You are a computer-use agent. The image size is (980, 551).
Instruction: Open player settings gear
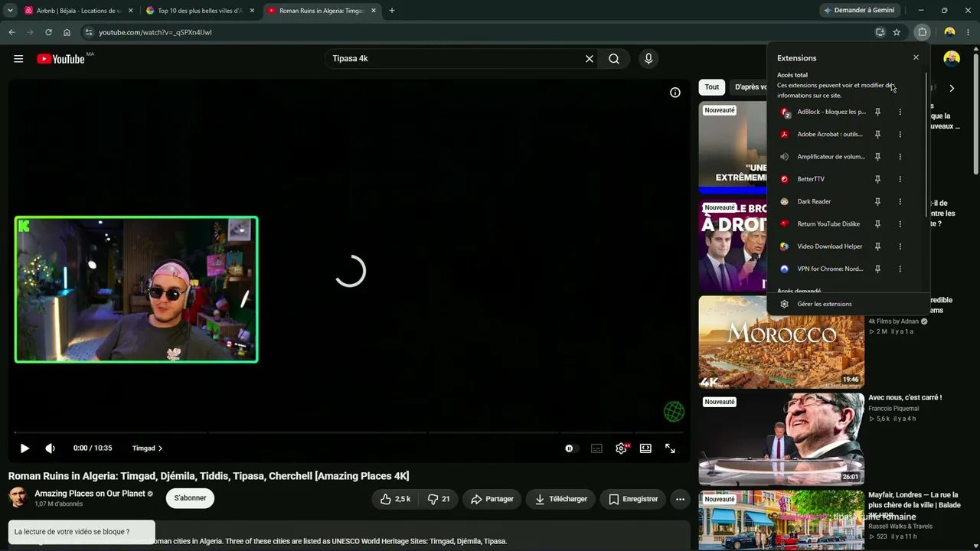621,448
